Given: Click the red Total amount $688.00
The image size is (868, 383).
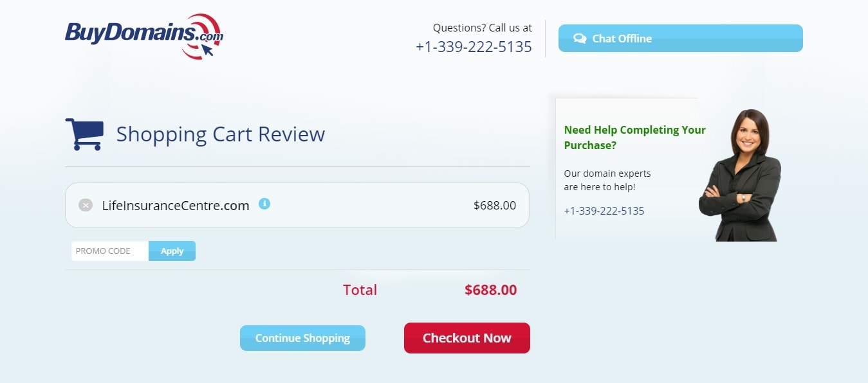Looking at the screenshot, I should pyautogui.click(x=490, y=290).
